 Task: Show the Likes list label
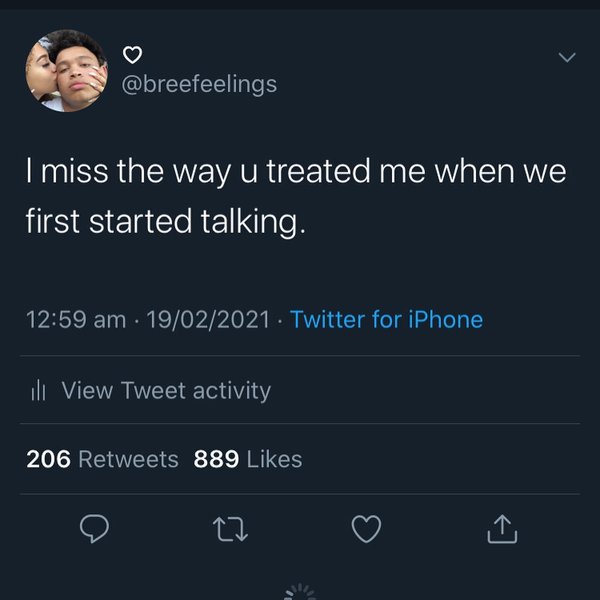(274, 459)
